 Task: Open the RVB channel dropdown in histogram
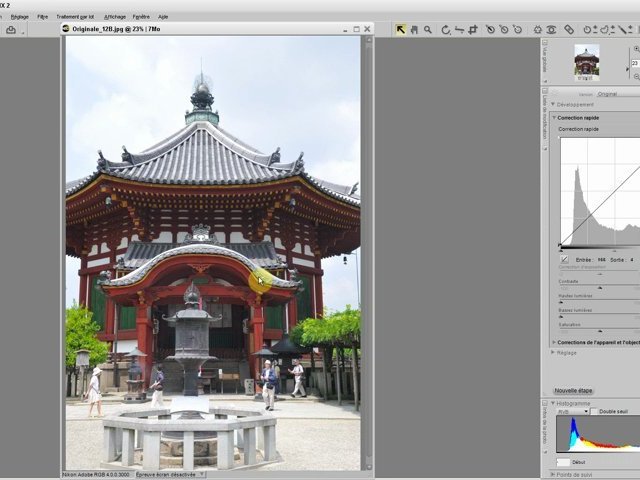(571, 411)
